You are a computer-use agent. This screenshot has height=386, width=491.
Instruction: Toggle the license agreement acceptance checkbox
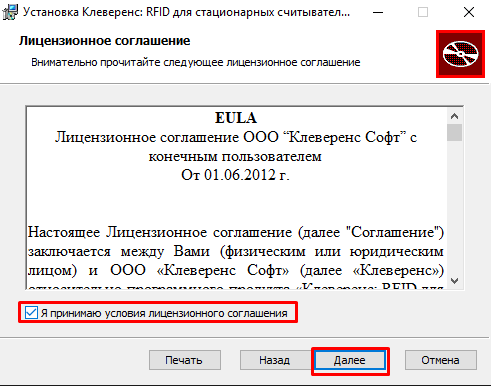tap(31, 313)
